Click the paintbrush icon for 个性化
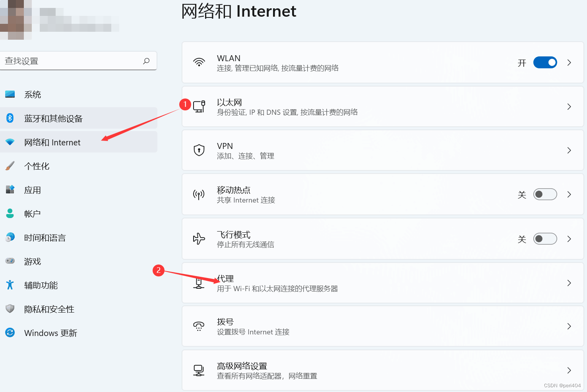The height and width of the screenshot is (392, 587). click(x=10, y=166)
